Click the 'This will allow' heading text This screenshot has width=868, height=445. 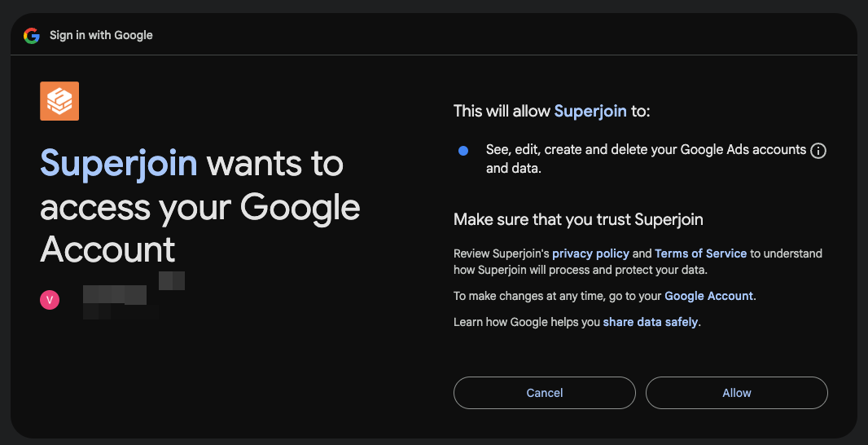(x=502, y=112)
